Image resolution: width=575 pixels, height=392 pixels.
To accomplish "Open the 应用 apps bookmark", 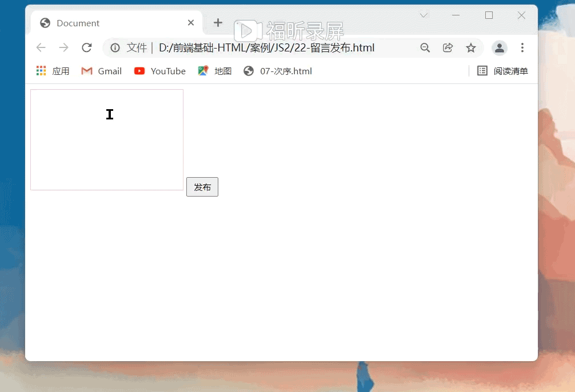I will (x=53, y=71).
